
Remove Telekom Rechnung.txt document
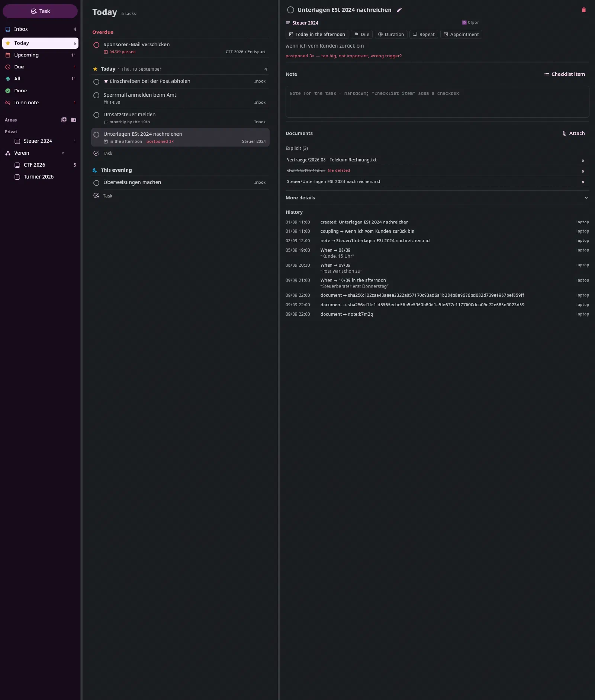pyautogui.click(x=583, y=161)
